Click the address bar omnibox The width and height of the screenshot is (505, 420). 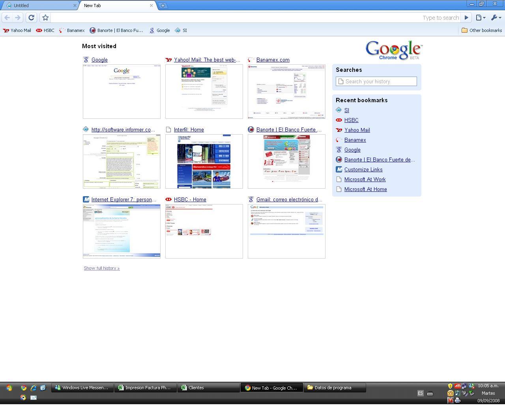[x=256, y=17]
